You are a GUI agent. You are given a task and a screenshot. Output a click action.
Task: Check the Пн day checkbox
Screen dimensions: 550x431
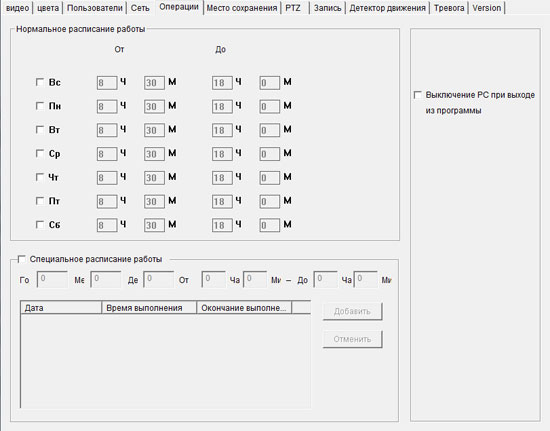point(40,106)
